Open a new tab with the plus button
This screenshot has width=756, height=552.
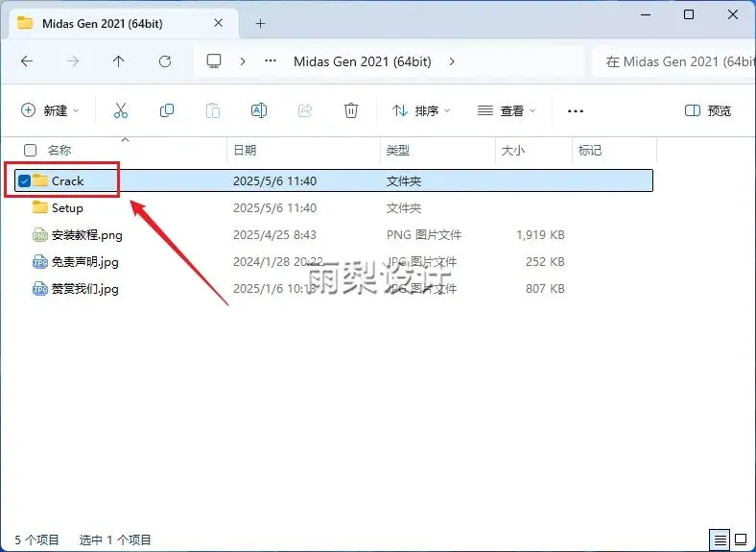260,23
